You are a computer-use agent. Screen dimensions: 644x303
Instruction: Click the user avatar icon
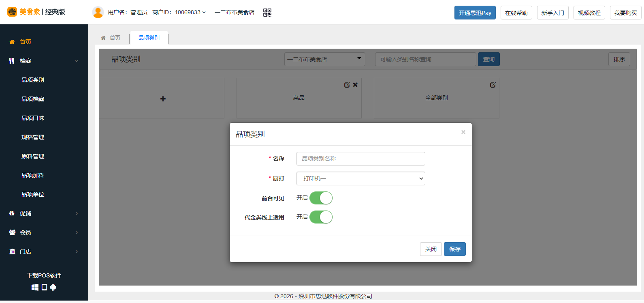tap(98, 12)
